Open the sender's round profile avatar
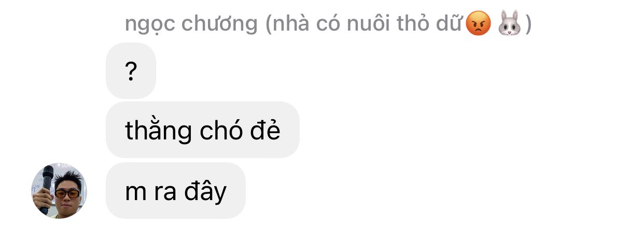The image size is (644, 240). (x=59, y=191)
